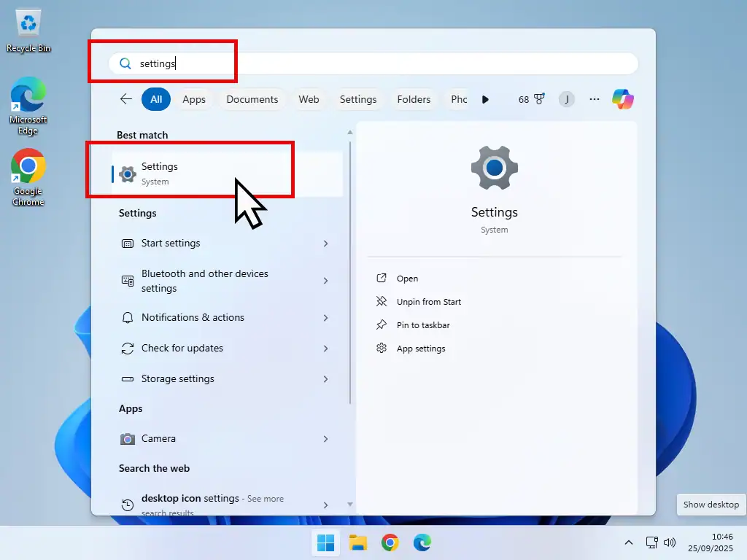Click the volume speaker tray icon
Viewport: 747px width, 560px height.
(670, 542)
